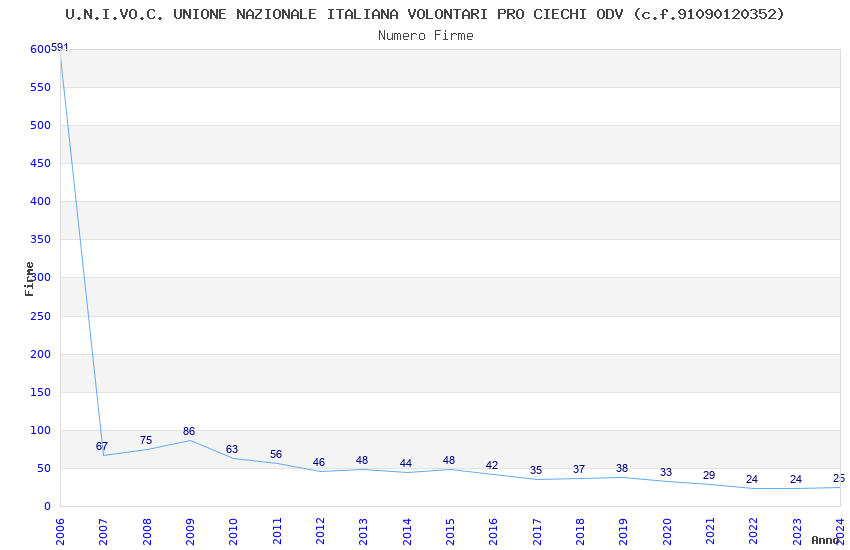Click the 'Numero Firme' subtitle
Screen dimensions: 850x550
click(x=426, y=36)
